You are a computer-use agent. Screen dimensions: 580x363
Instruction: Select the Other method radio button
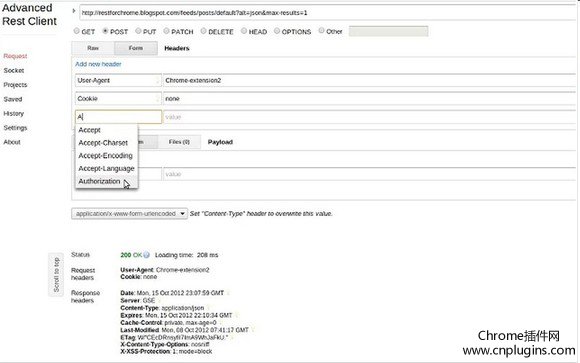321,30
